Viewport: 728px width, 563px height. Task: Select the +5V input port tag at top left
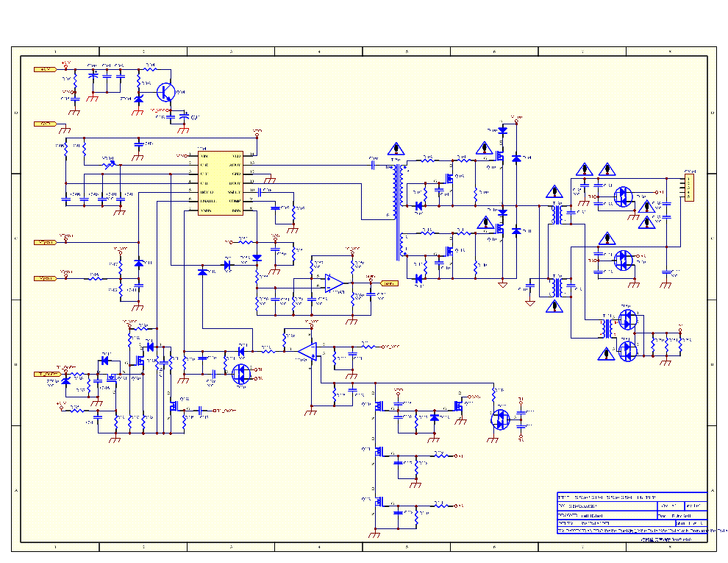46,69
